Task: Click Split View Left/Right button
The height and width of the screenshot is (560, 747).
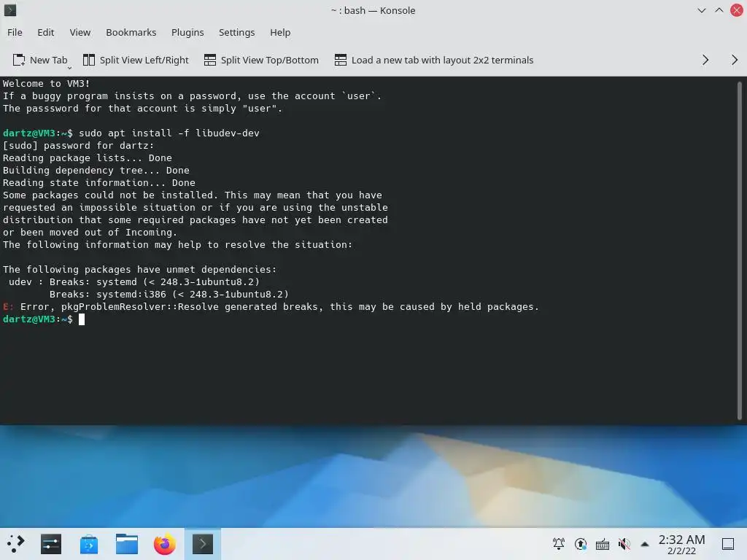Action: pos(136,60)
